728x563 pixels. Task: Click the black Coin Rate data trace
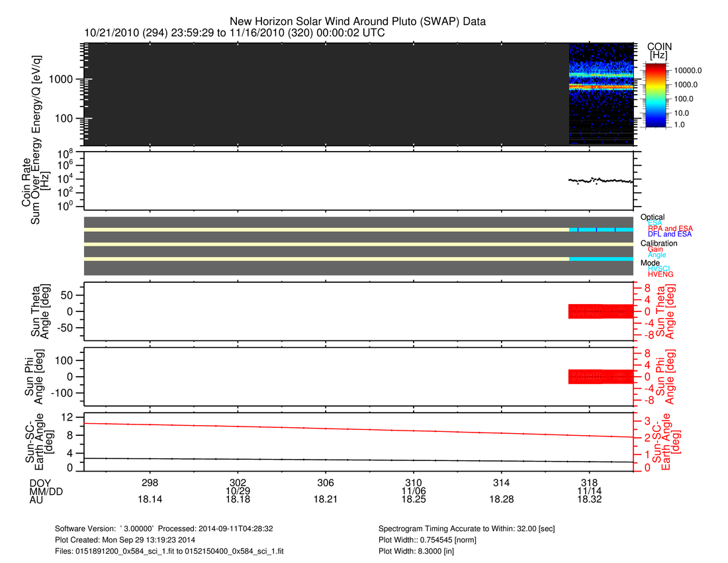point(601,180)
